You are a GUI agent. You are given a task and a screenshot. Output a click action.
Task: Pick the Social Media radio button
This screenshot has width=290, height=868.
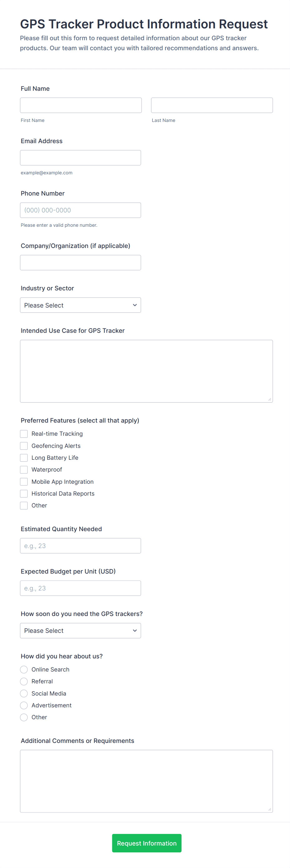pyautogui.click(x=24, y=693)
